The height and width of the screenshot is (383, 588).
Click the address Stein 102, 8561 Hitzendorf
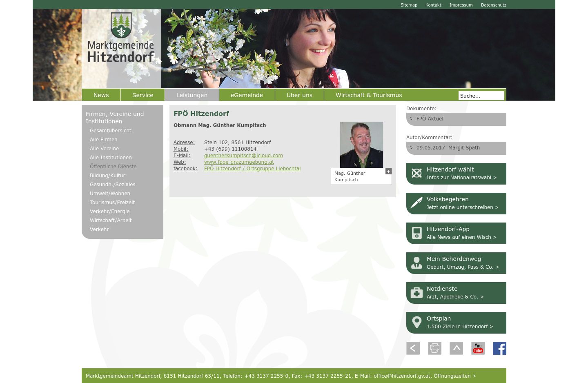(x=238, y=143)
